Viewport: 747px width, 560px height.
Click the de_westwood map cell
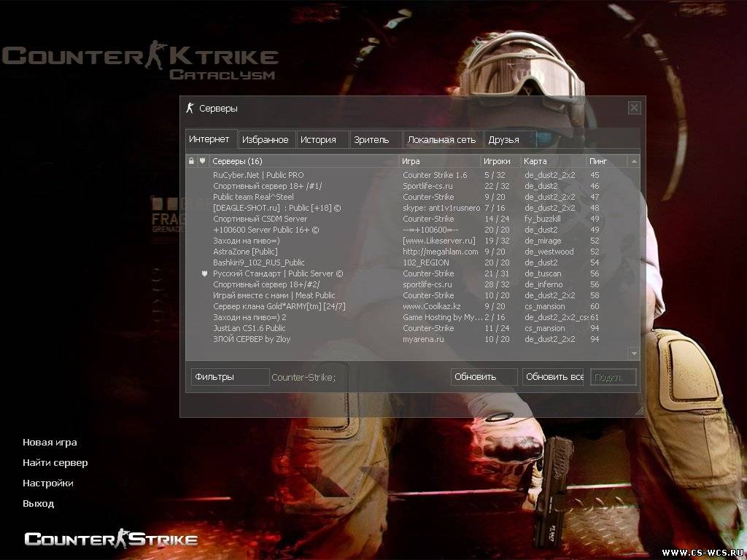[x=549, y=252]
